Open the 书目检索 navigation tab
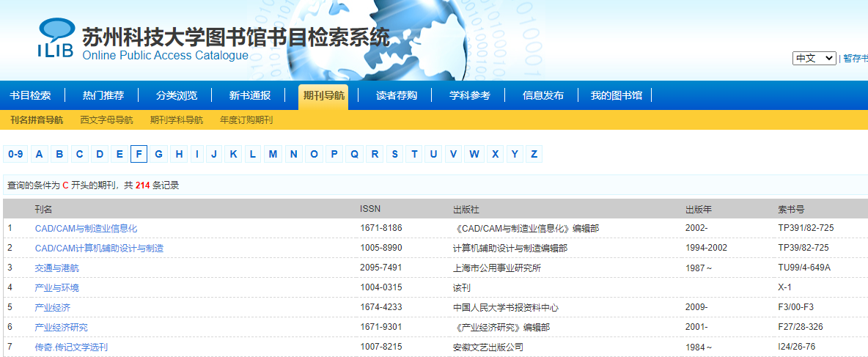868x357 pixels. [30, 95]
